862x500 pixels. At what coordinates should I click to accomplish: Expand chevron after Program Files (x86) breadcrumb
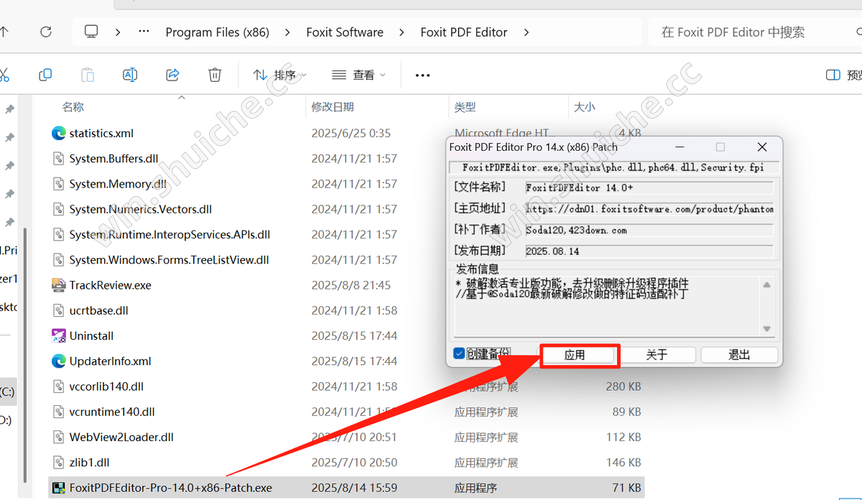click(x=288, y=32)
